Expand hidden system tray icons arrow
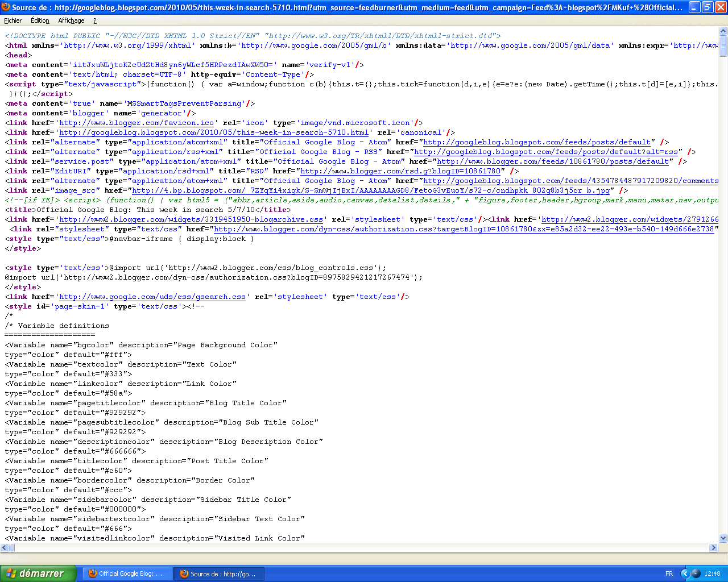Viewport: 728px width, 582px height. click(x=685, y=573)
